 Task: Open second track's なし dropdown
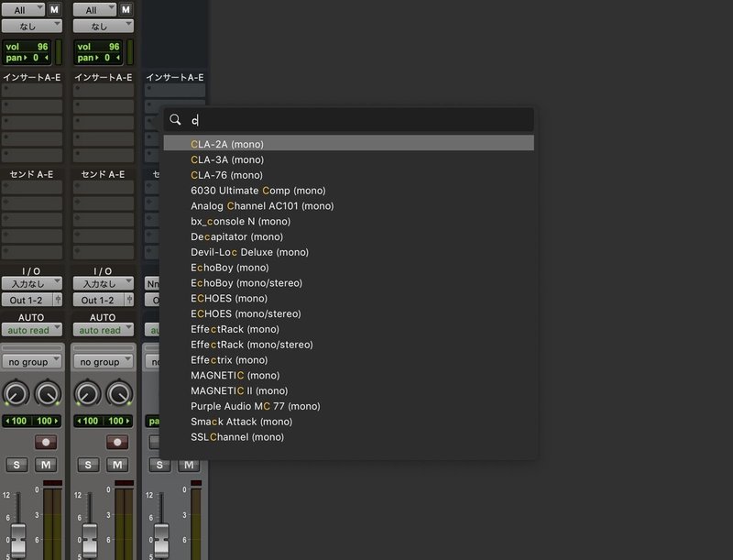pos(104,27)
